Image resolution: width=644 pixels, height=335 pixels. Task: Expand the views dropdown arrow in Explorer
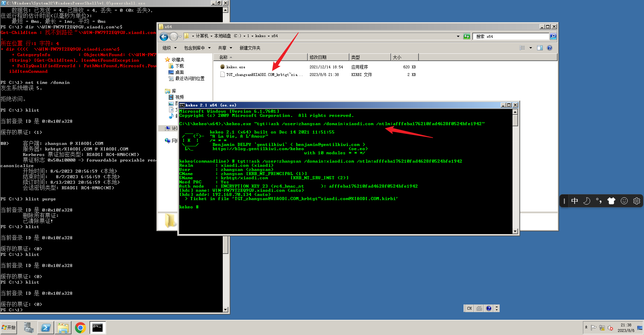(x=531, y=48)
